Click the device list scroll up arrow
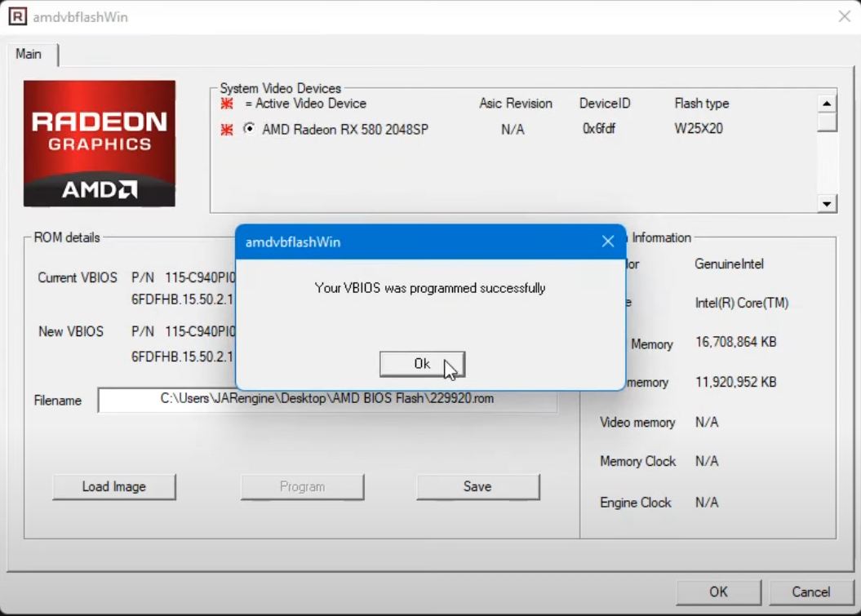The width and height of the screenshot is (861, 616). [x=827, y=104]
